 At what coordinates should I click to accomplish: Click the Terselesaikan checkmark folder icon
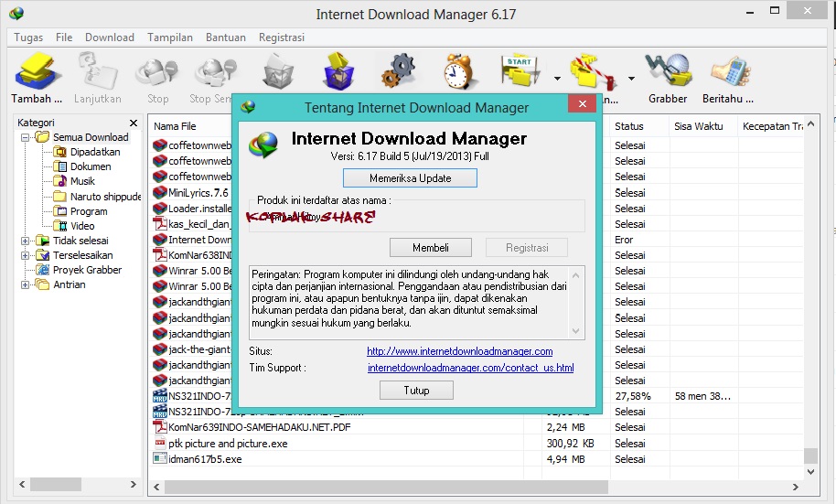tap(42, 255)
